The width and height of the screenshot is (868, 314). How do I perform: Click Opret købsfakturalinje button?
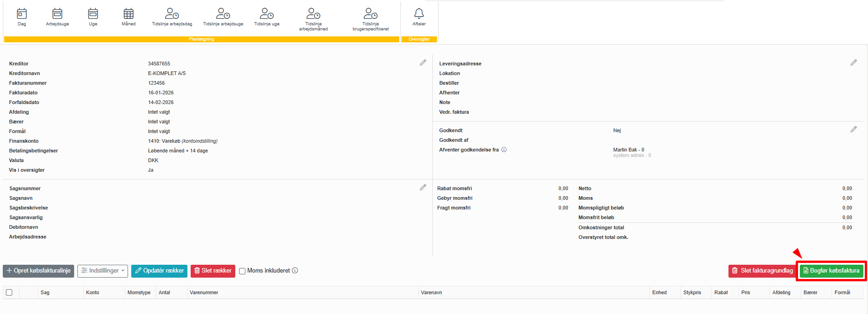pyautogui.click(x=39, y=271)
